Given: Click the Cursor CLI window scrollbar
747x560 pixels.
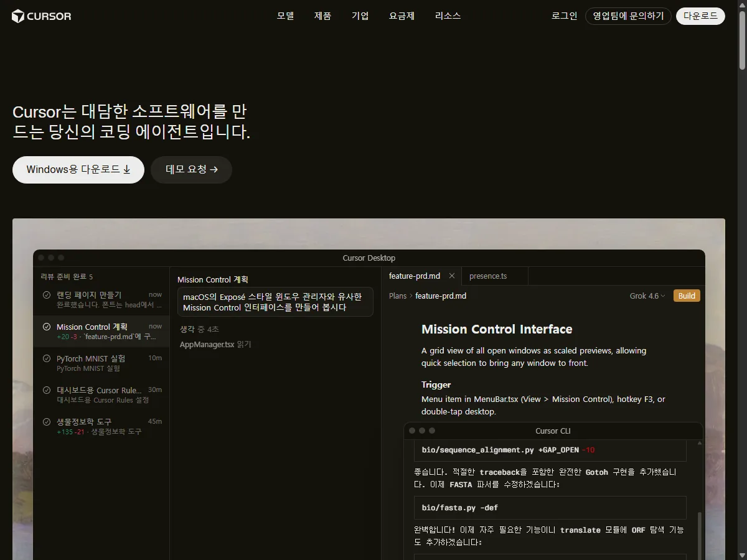Looking at the screenshot, I should [x=699, y=535].
